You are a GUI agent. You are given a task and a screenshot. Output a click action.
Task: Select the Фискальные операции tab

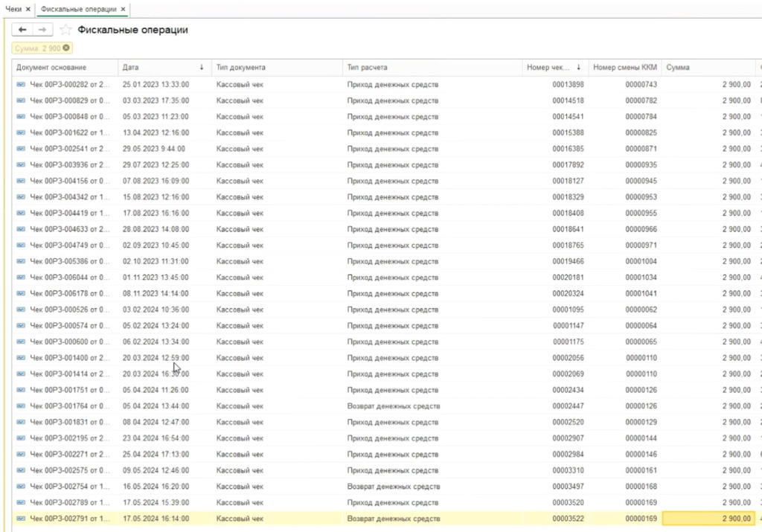click(78, 9)
